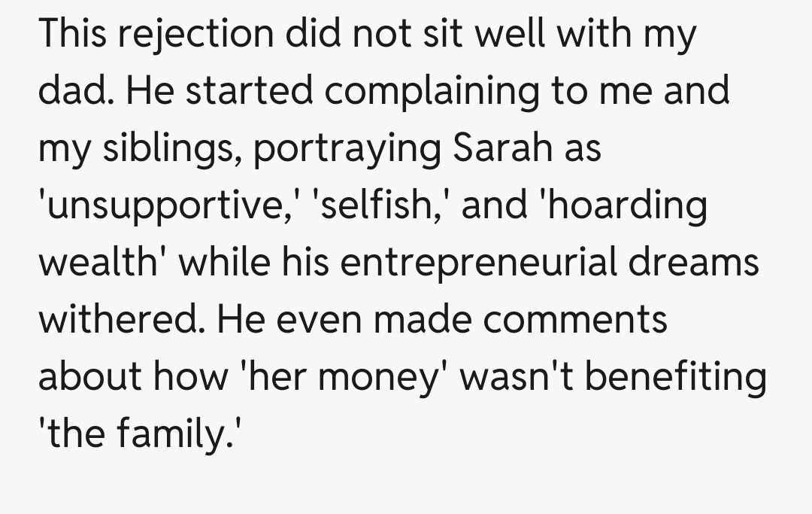Image resolution: width=812 pixels, height=514 pixels.
Task: Click the word 'dad' in the paragraph
Action: (x=74, y=92)
